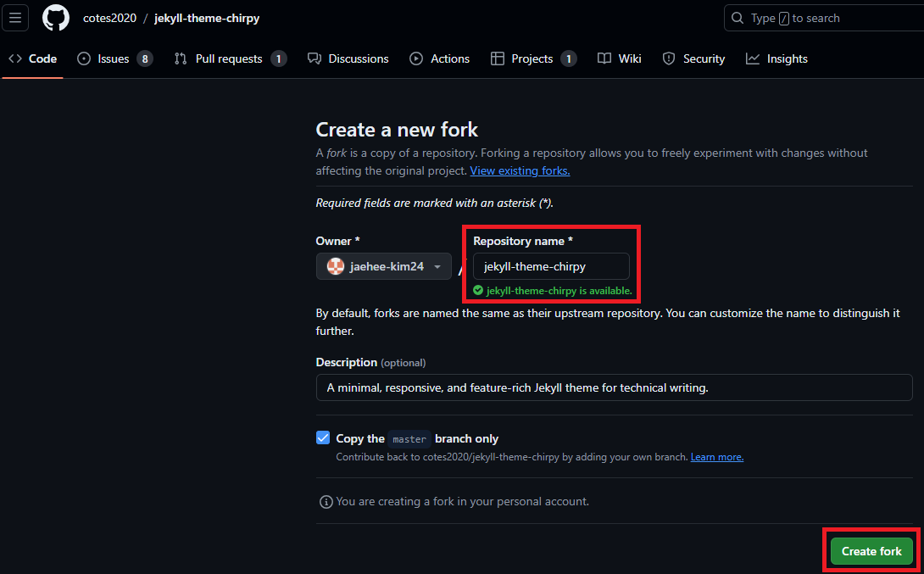Click the Issues count badge 8
This screenshot has width=924, height=574.
(145, 59)
